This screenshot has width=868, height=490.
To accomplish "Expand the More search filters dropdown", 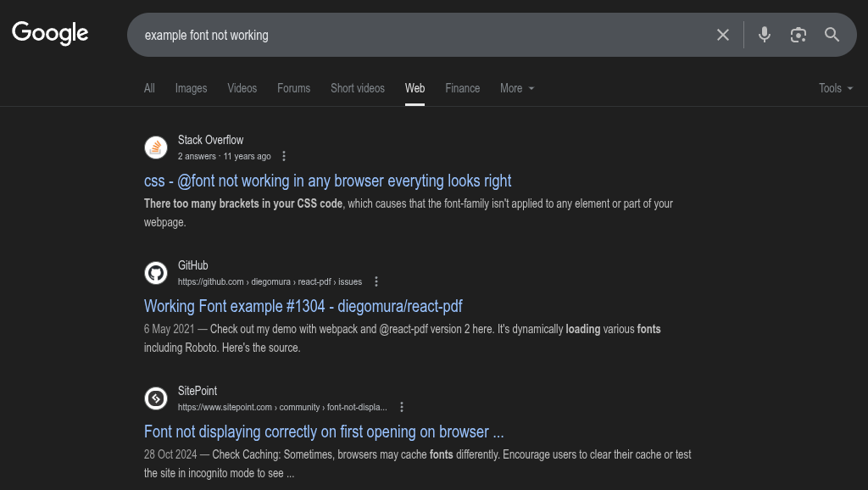I will point(517,88).
